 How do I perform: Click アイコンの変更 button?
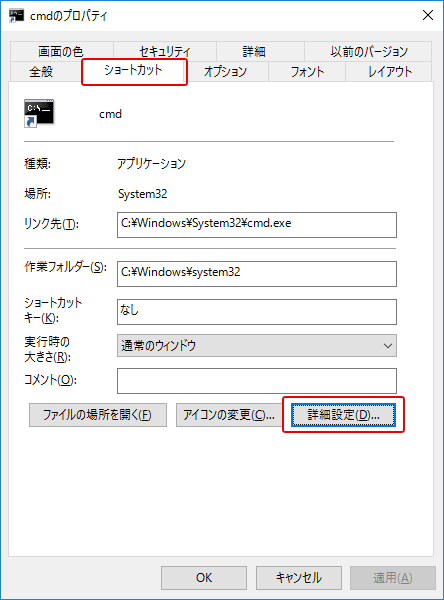229,415
